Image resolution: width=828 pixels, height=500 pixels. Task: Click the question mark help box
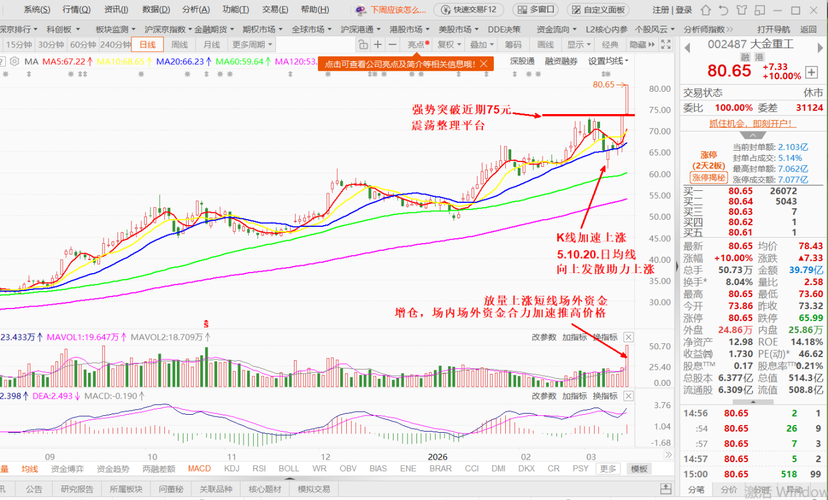coord(2,61)
